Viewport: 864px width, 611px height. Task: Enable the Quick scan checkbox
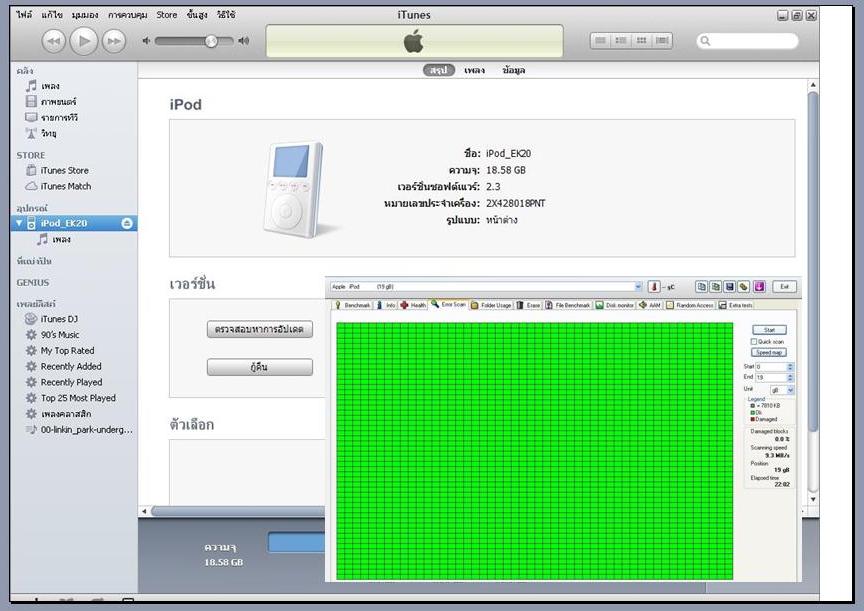[754, 341]
